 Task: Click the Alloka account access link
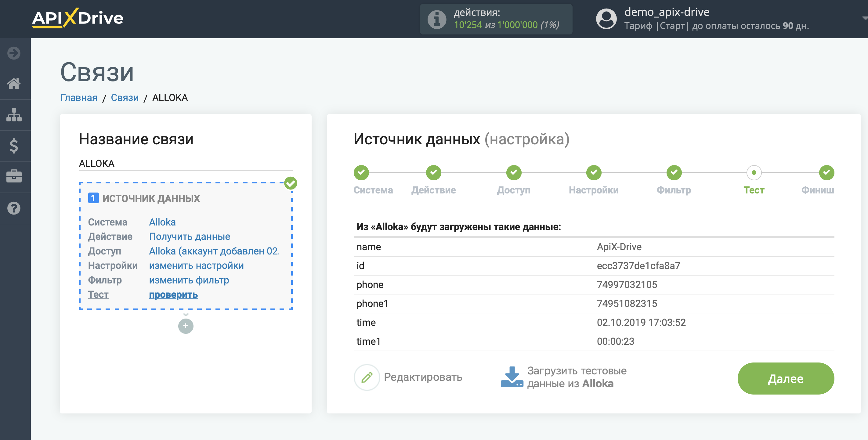pyautogui.click(x=214, y=251)
